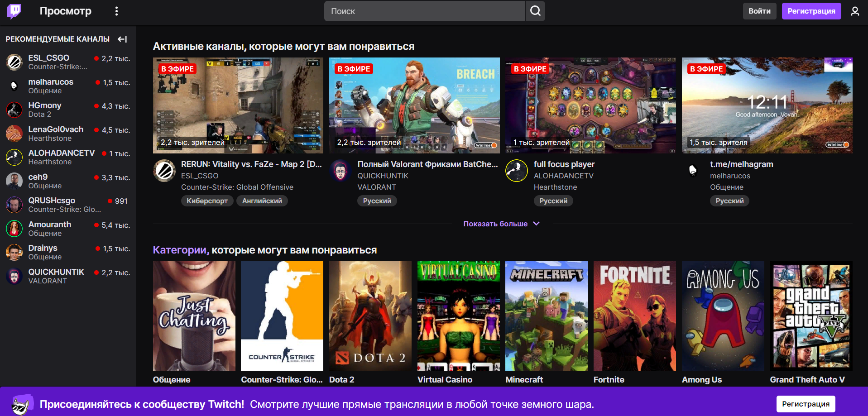Click melharucos avatar beside t.me/melhagram title
The width and height of the screenshot is (868, 416).
pos(693,171)
